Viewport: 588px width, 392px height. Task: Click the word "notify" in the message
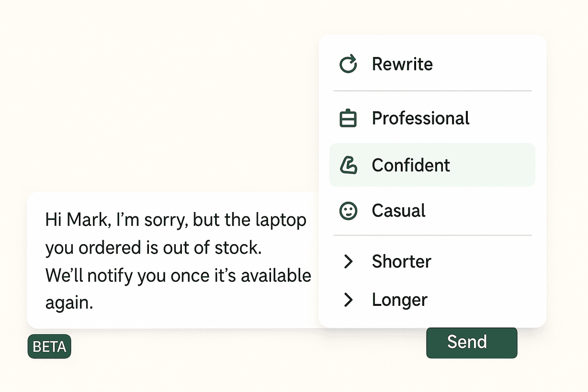tap(108, 276)
